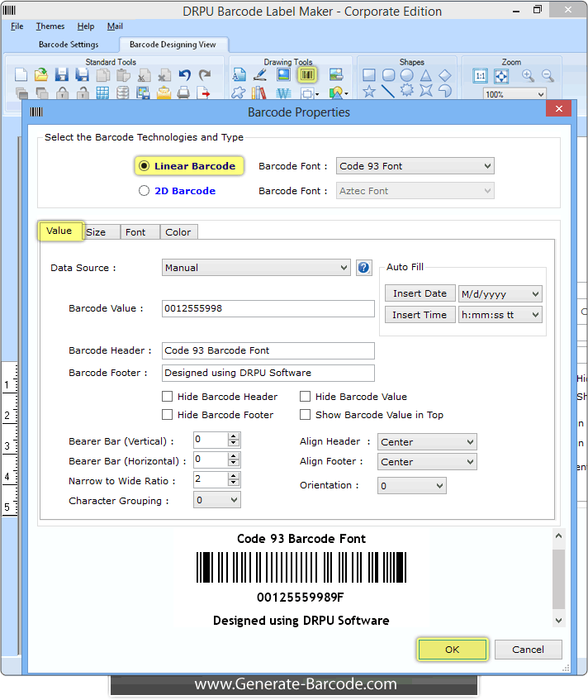Viewport: 588px width, 700px height.
Task: Enable Hide Barcode Value checkbox
Action: (306, 397)
